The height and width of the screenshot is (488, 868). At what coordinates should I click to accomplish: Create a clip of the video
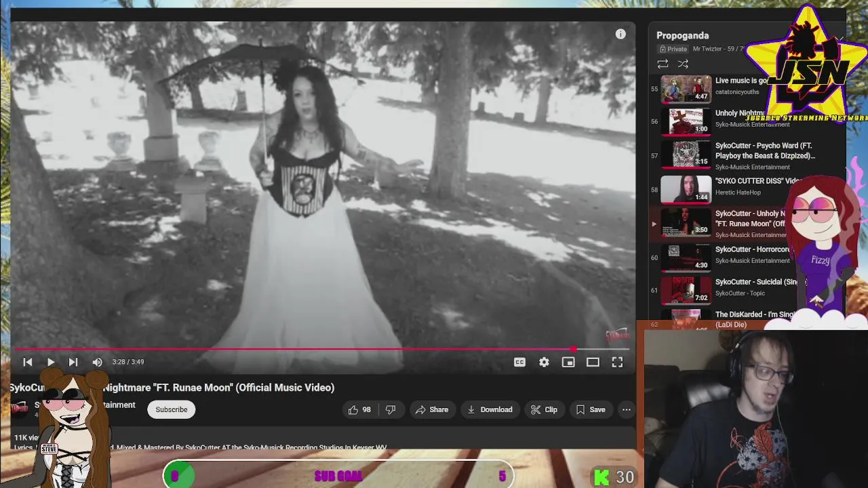pos(544,409)
